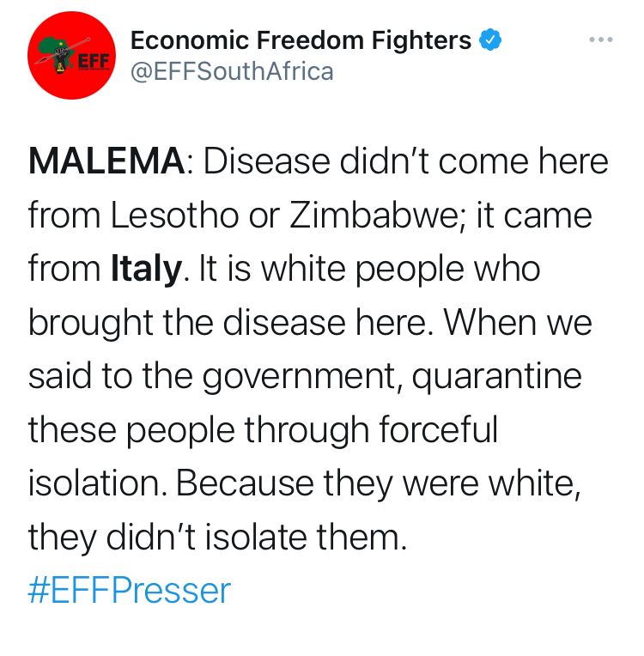Image resolution: width=644 pixels, height=656 pixels.
Task: Click the blue verified checkmark badge
Action: 490,39
